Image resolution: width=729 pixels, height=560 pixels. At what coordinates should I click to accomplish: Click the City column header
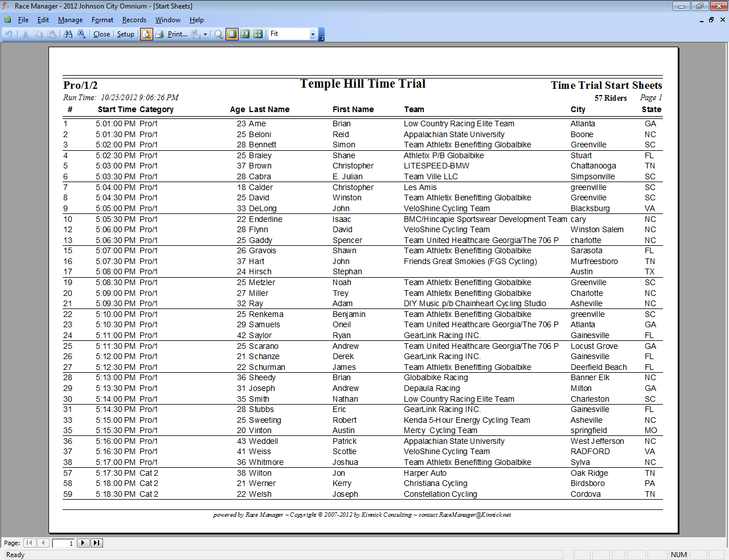pyautogui.click(x=578, y=109)
